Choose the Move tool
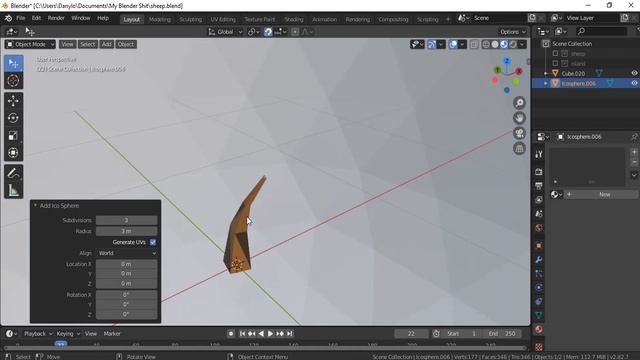The image size is (640, 360). 13,100
